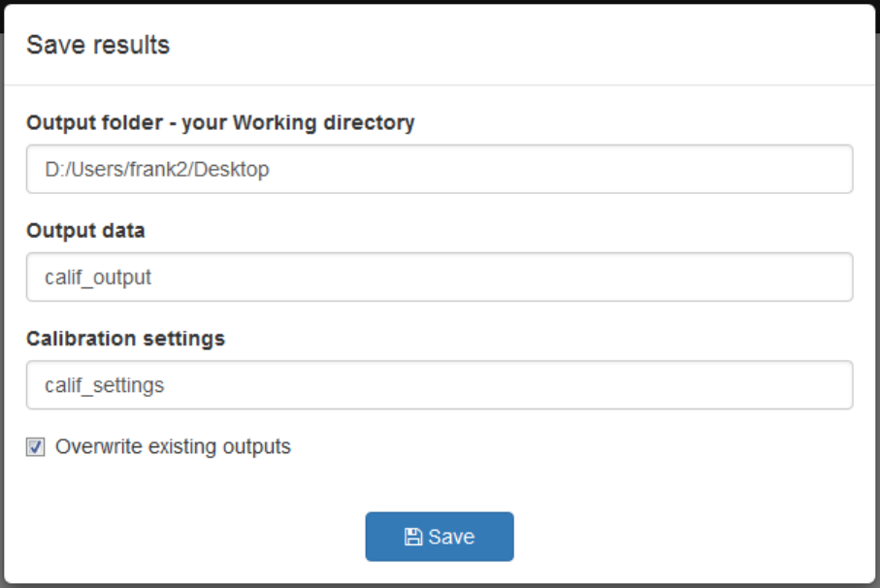The width and height of the screenshot is (880, 588).
Task: Click the 'Calibration settings' field label
Action: click(125, 339)
